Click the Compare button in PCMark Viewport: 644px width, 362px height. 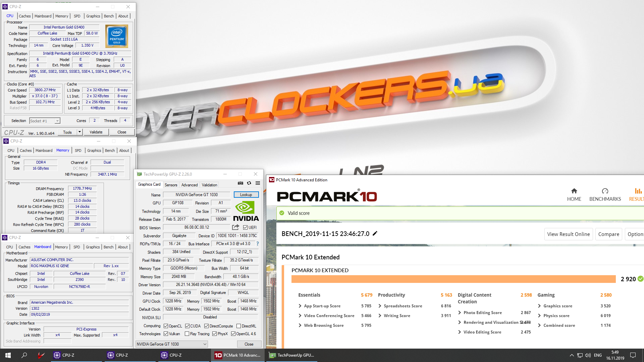(x=608, y=234)
